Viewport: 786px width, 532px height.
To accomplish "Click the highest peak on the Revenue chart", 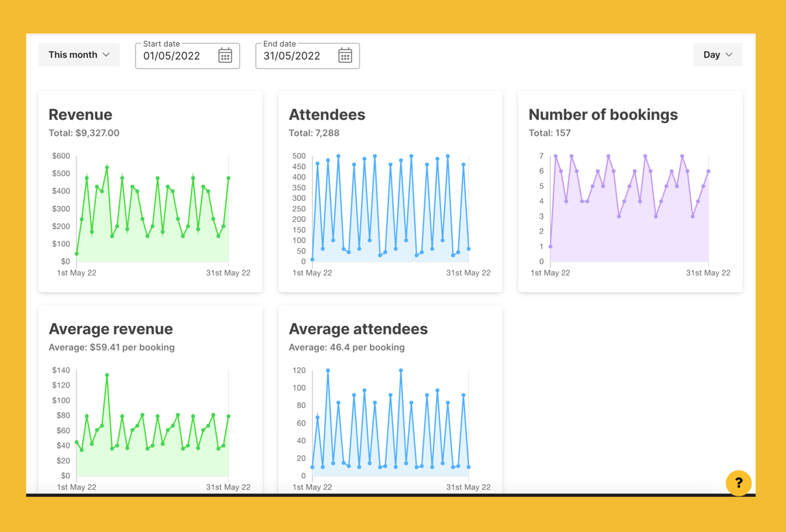I will (107, 167).
